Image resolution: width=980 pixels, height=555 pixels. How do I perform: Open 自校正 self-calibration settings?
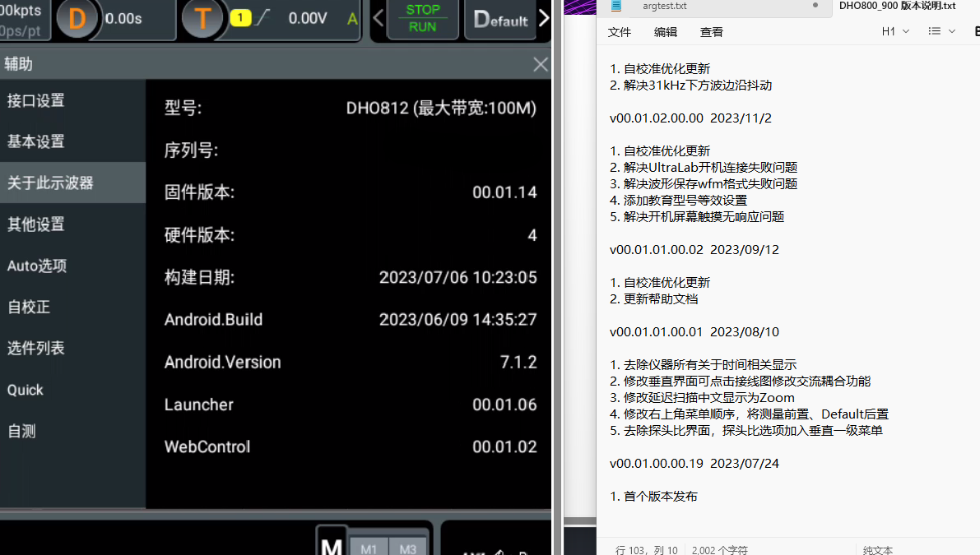(29, 307)
